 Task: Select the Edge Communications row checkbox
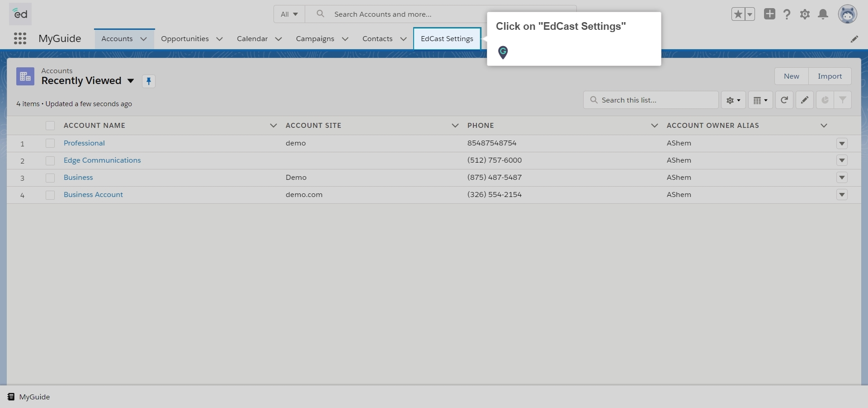pyautogui.click(x=50, y=160)
